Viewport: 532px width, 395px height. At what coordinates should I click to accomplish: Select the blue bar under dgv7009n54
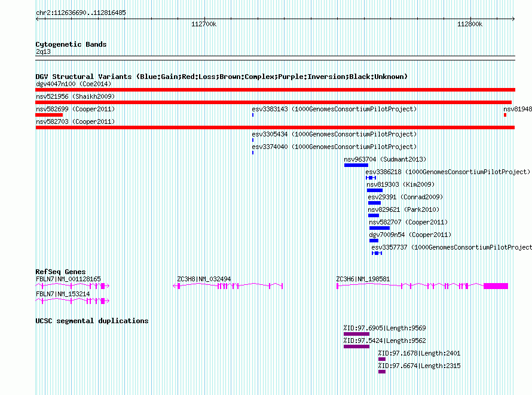coord(374,241)
